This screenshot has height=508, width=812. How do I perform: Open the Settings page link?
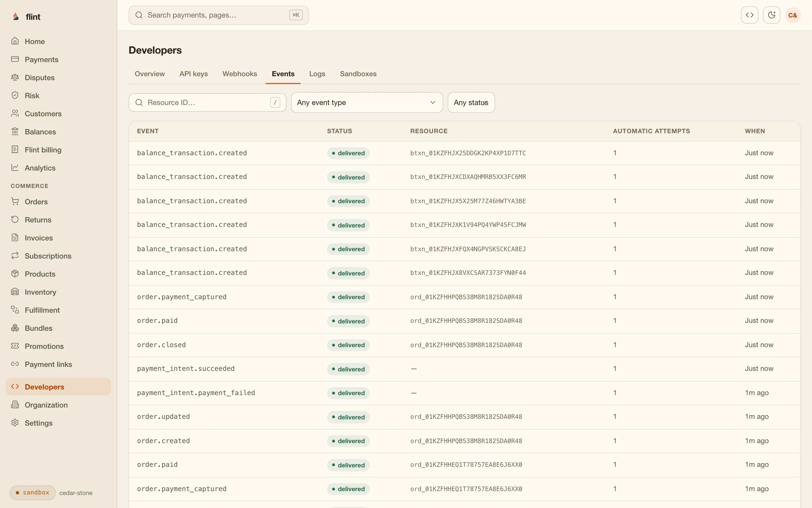point(58,423)
